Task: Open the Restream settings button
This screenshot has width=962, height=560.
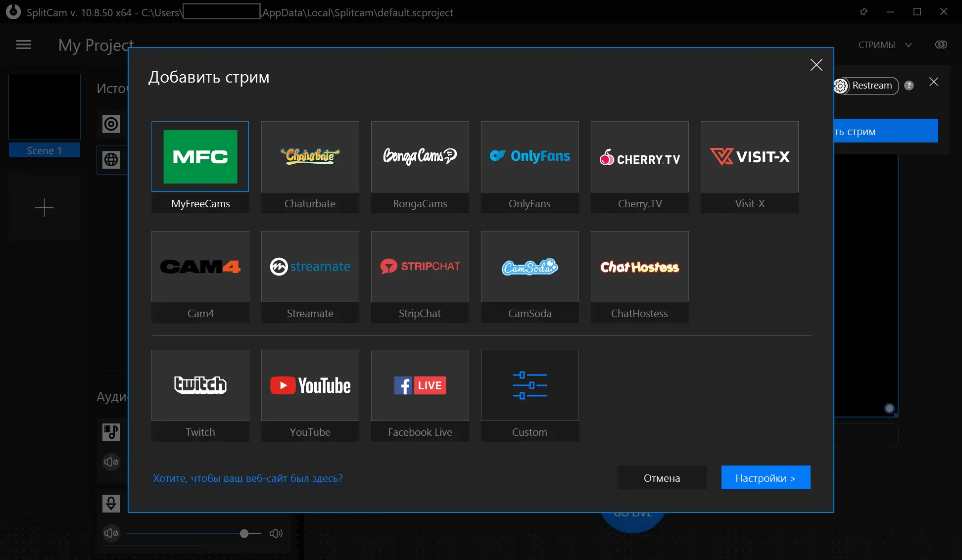Action: (866, 86)
